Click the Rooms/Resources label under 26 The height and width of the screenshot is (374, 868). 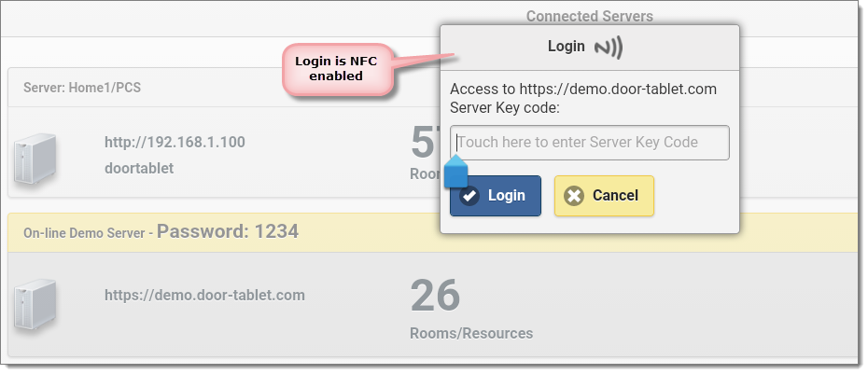click(x=471, y=333)
